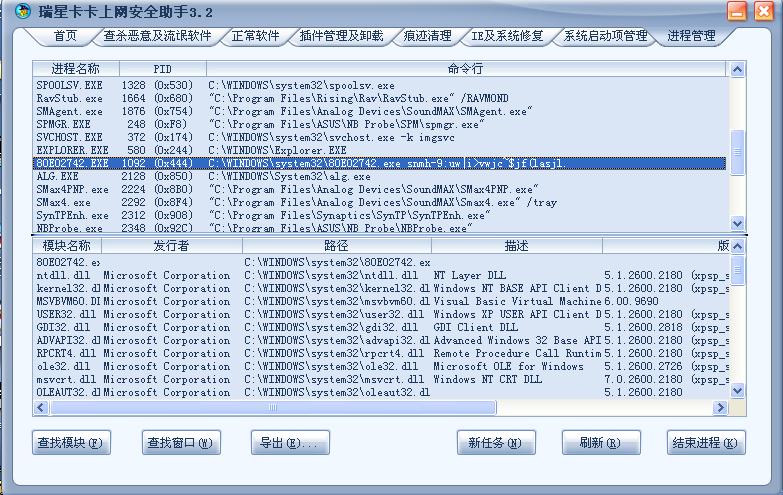Select the ADVAPI32.dll module row

coord(382,340)
